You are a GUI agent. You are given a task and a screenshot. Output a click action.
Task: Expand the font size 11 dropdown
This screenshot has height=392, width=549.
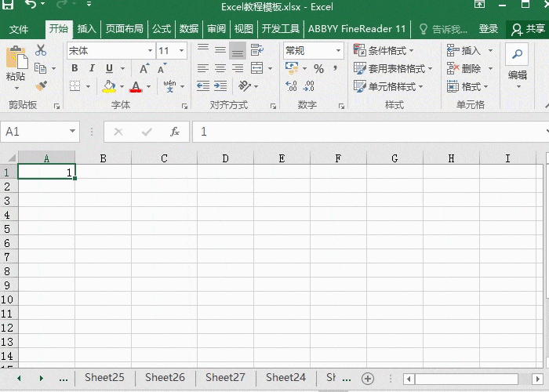tap(181, 51)
